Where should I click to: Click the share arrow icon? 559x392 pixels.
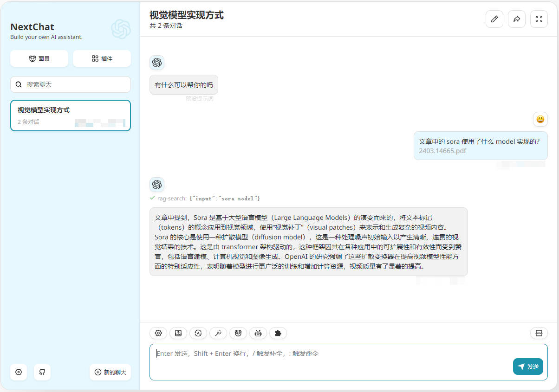tap(517, 19)
